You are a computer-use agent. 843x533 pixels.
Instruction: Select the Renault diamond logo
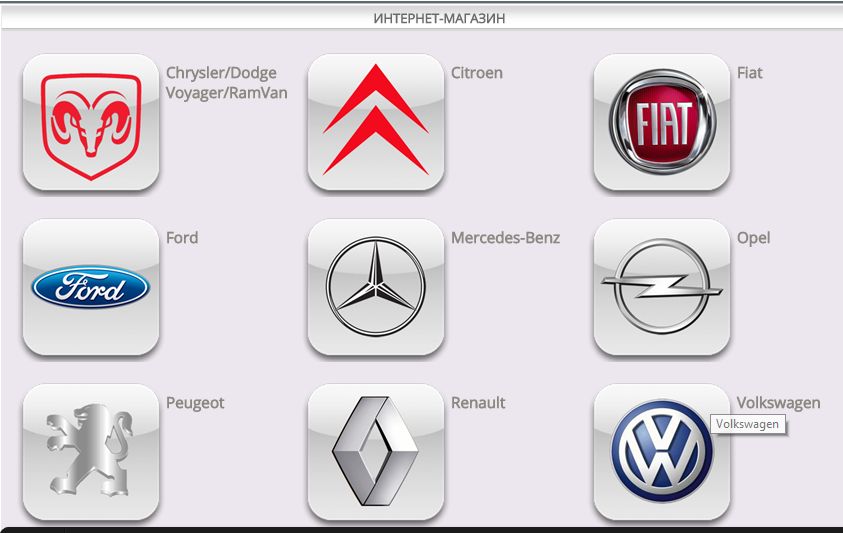click(376, 452)
